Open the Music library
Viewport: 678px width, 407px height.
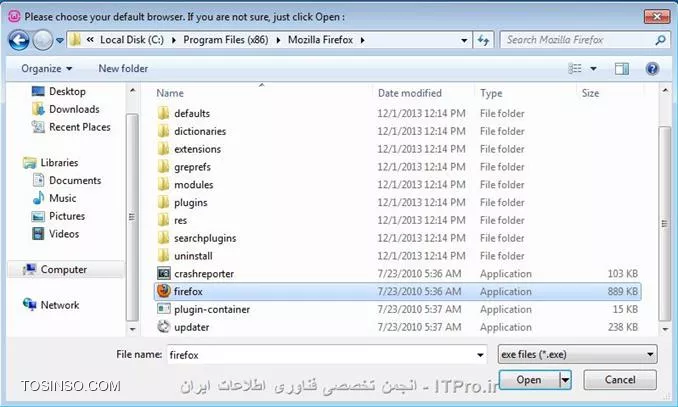click(54, 198)
